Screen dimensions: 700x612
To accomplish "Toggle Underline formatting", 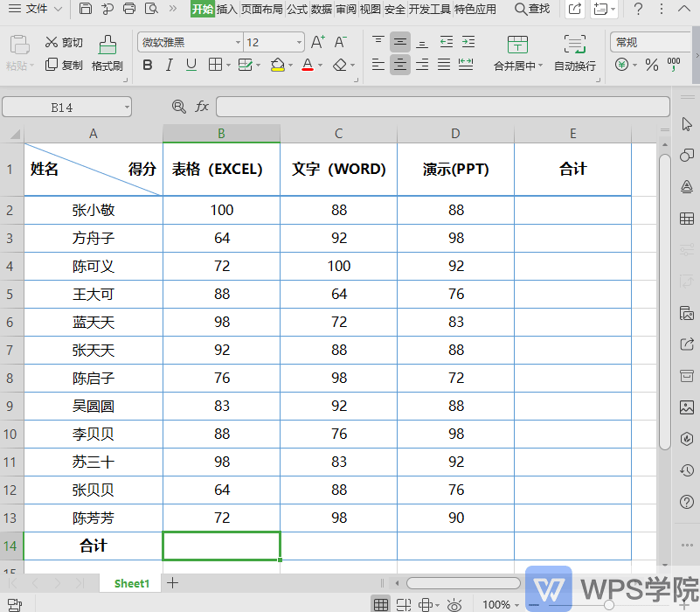I will pos(191,66).
